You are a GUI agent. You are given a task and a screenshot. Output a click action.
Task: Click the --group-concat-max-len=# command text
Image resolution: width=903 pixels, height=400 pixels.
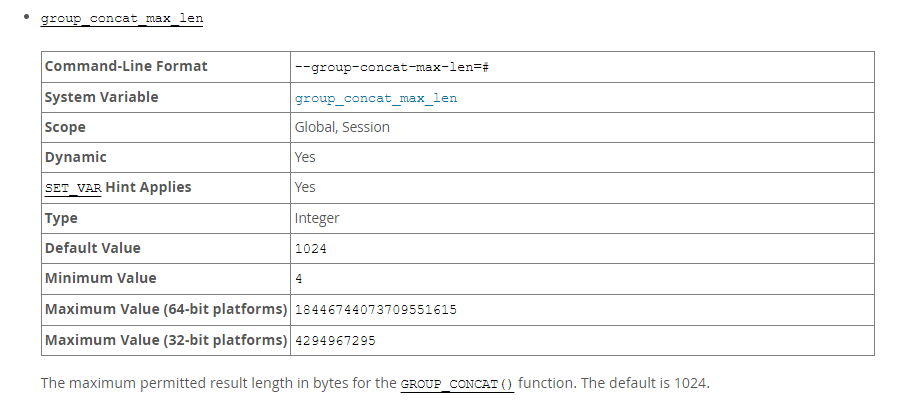coord(390,67)
